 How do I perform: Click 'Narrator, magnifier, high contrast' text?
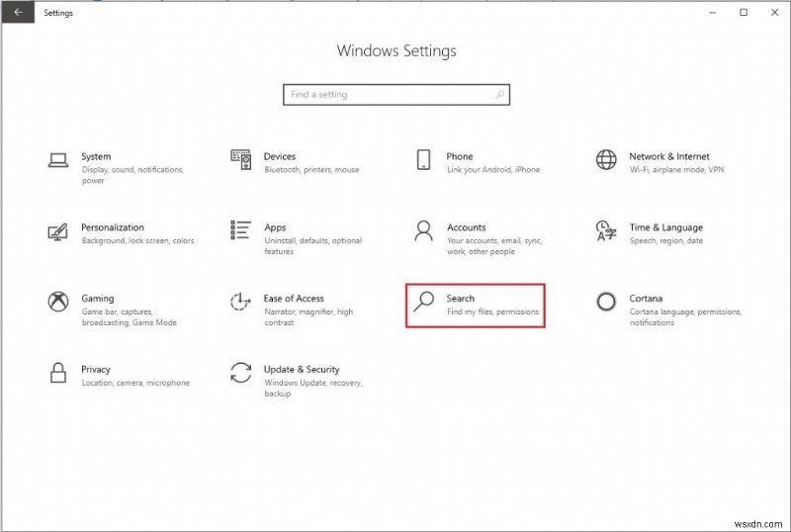pyautogui.click(x=308, y=317)
